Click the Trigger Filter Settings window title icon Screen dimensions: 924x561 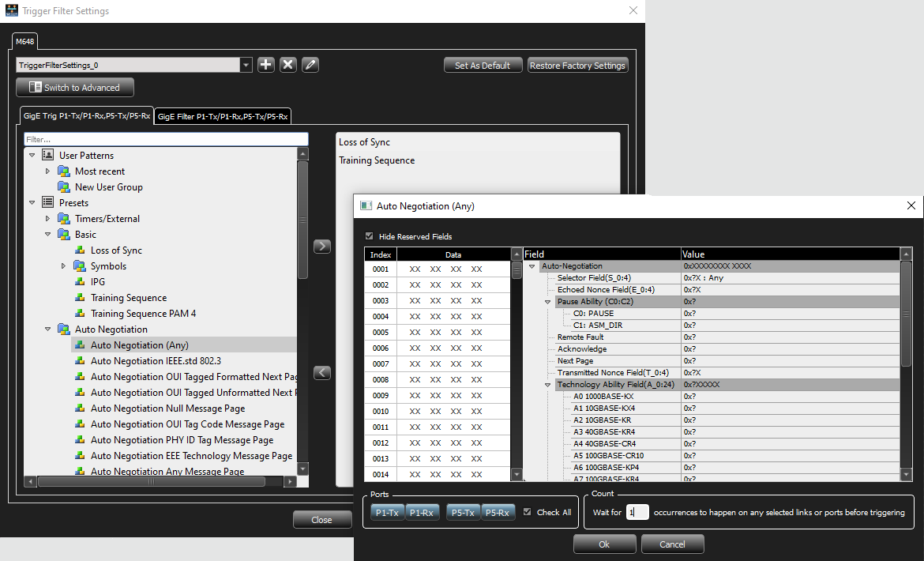pyautogui.click(x=12, y=10)
